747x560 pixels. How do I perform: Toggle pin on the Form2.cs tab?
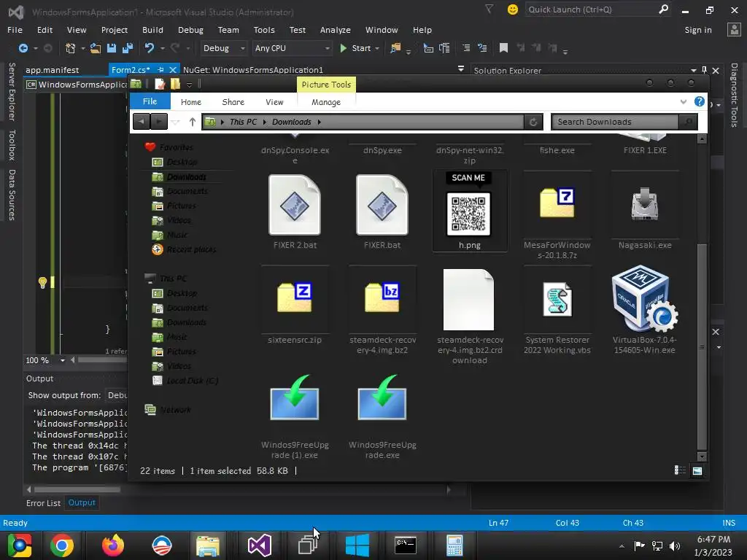coord(160,69)
